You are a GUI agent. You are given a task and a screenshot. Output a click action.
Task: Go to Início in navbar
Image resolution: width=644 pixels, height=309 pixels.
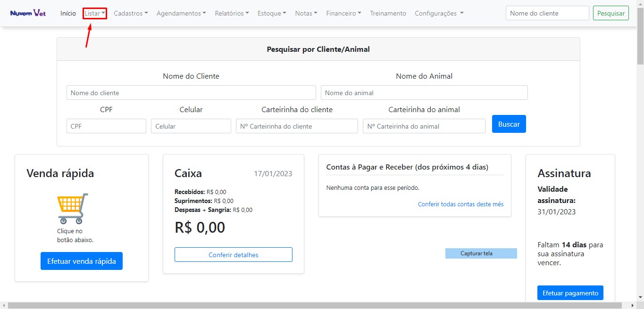68,13
